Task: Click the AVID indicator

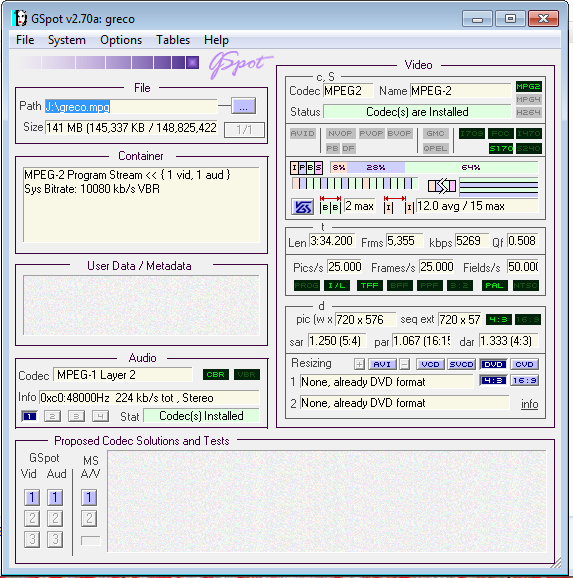Action: [x=302, y=133]
